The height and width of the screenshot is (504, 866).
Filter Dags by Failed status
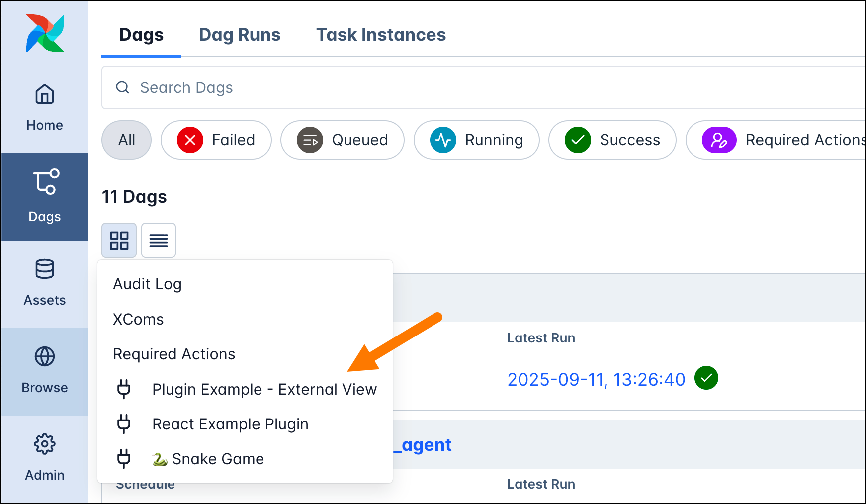pos(216,140)
